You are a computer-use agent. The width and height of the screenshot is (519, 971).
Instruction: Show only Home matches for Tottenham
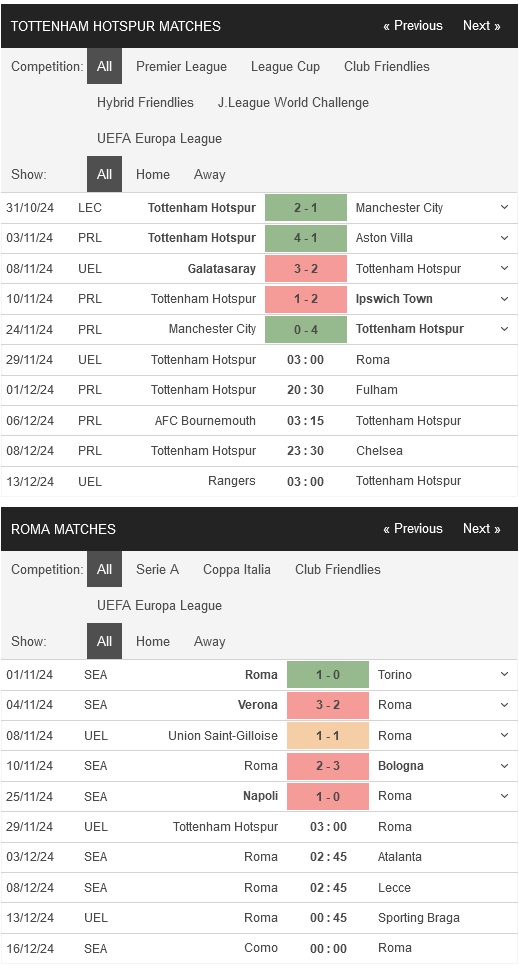click(x=152, y=174)
